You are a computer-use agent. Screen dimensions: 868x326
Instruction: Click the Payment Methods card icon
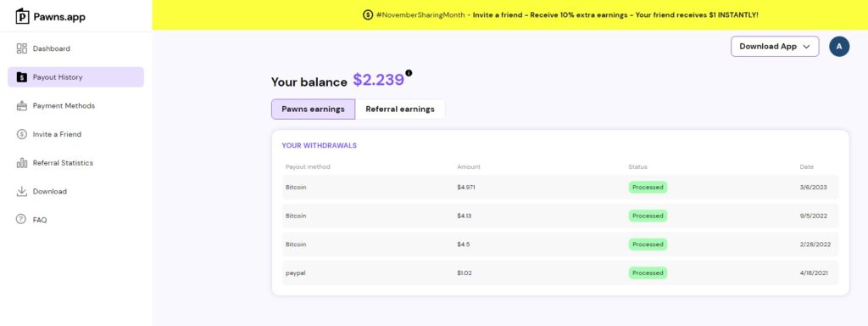click(x=21, y=106)
